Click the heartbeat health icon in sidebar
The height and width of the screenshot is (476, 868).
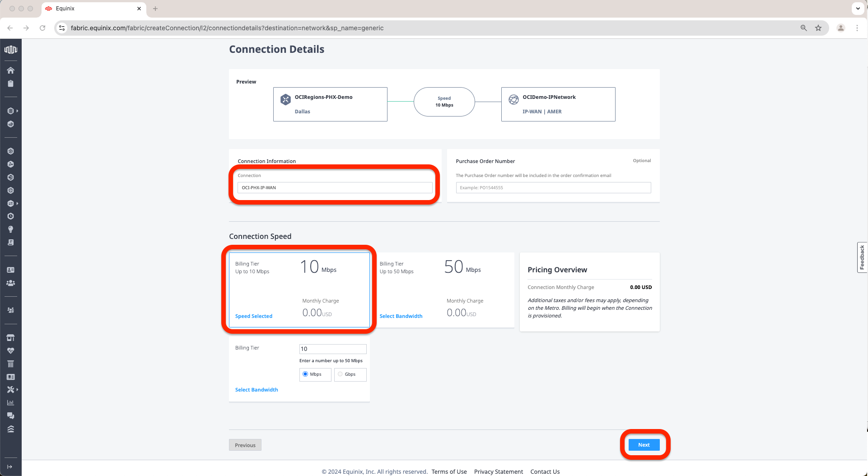coord(10,351)
